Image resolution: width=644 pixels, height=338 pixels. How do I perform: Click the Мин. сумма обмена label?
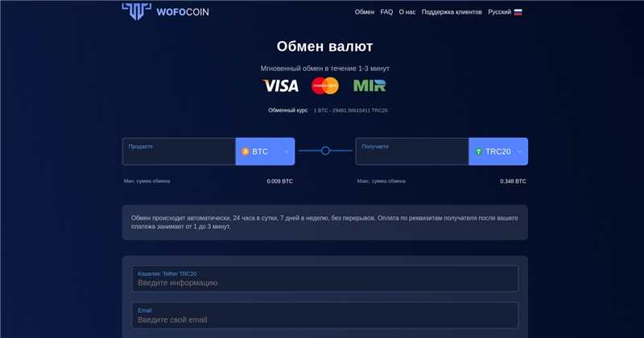[x=147, y=181]
